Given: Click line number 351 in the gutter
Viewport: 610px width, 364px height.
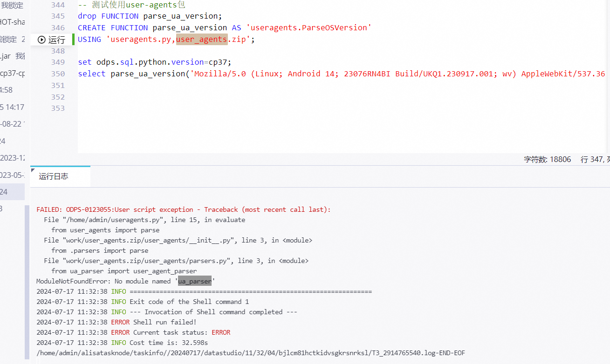Looking at the screenshot, I should (58, 85).
